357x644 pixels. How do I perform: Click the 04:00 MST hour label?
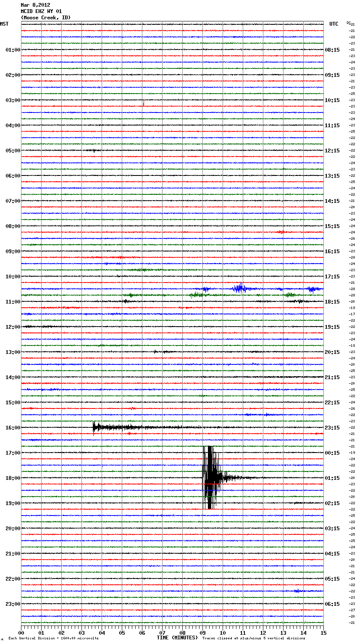[x=13, y=126]
